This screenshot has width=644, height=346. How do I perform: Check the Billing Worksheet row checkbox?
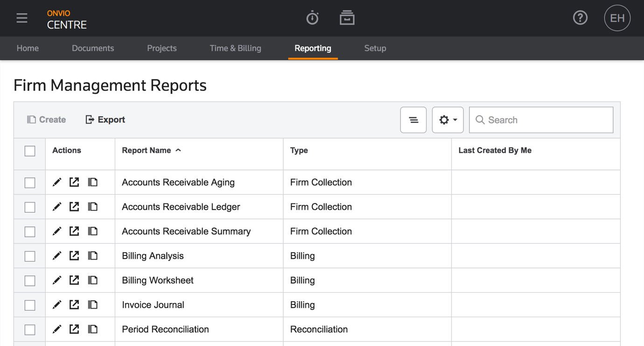30,281
